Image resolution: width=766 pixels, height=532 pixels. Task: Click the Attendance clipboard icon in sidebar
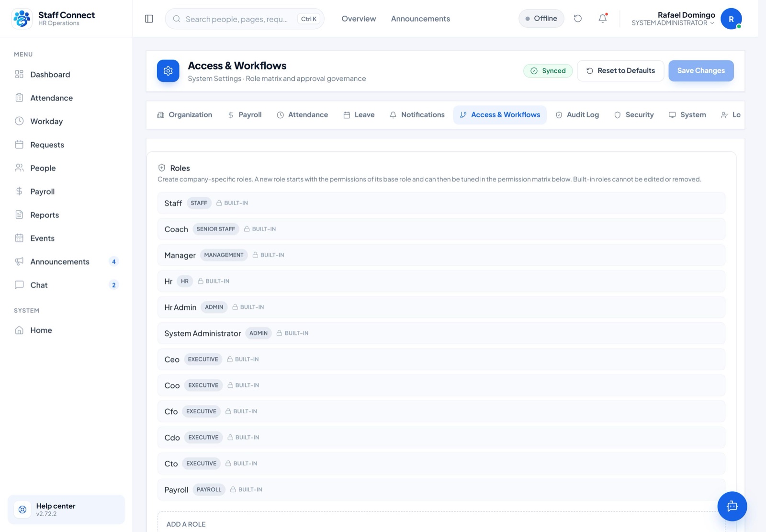point(19,98)
